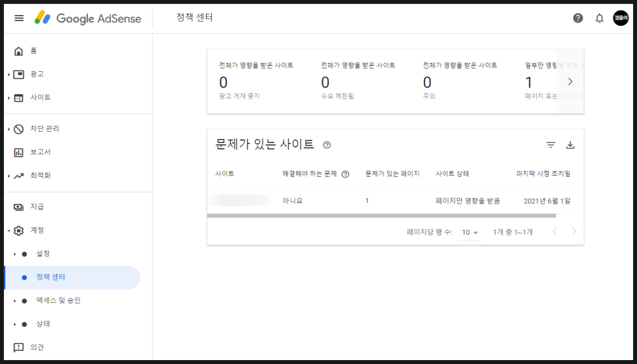Select 설정 under 계정
637x364 pixels.
(43, 253)
